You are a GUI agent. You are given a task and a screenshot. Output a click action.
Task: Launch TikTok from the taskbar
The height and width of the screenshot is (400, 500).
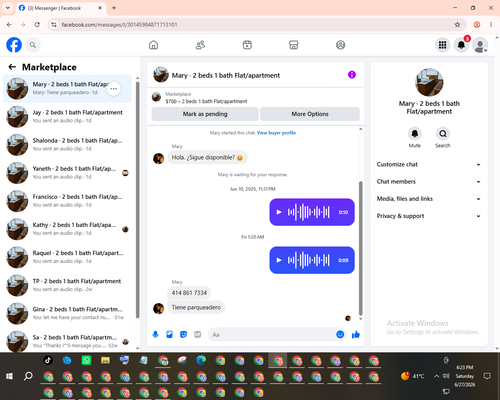click(x=48, y=360)
